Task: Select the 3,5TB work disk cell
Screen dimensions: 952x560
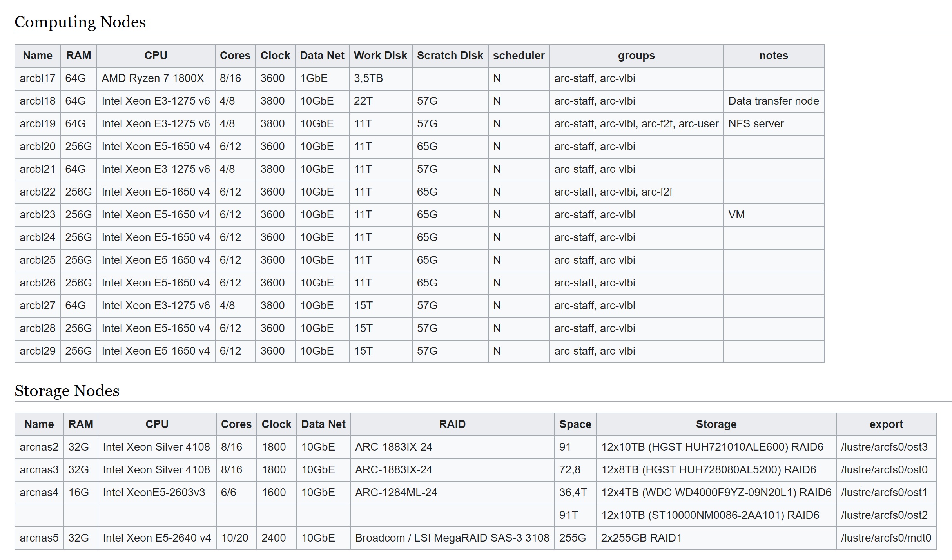Action: (x=381, y=78)
